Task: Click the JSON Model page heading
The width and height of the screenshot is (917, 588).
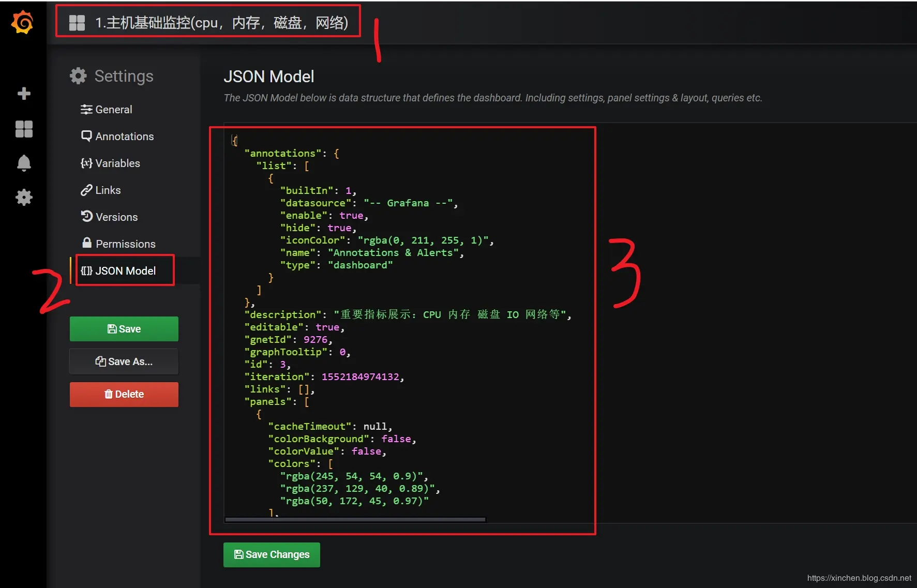Action: coord(269,77)
